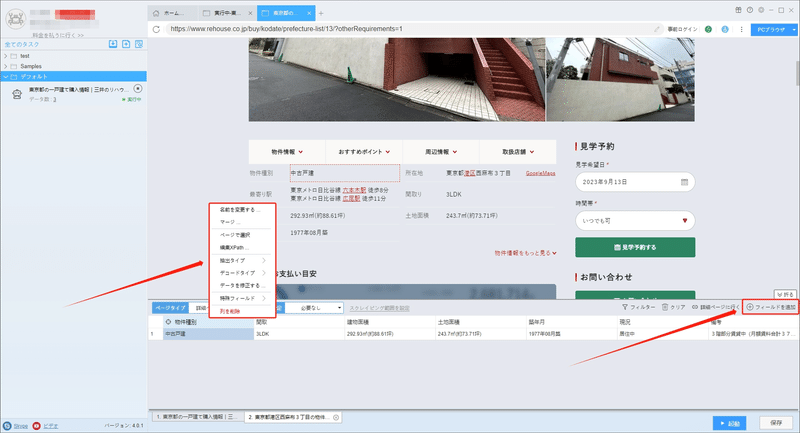Click the help question mark icon
Image resolution: width=800 pixels, height=433 pixels.
point(749,10)
